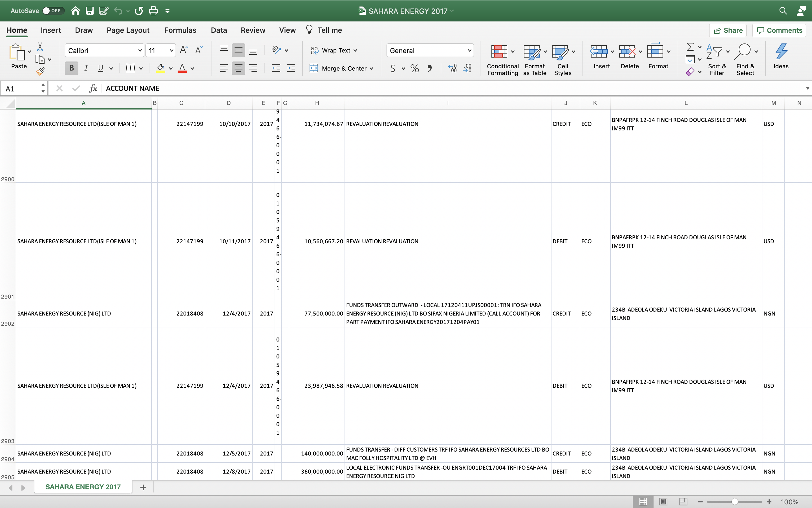
Task: Switch to the Data tab
Action: (219, 30)
